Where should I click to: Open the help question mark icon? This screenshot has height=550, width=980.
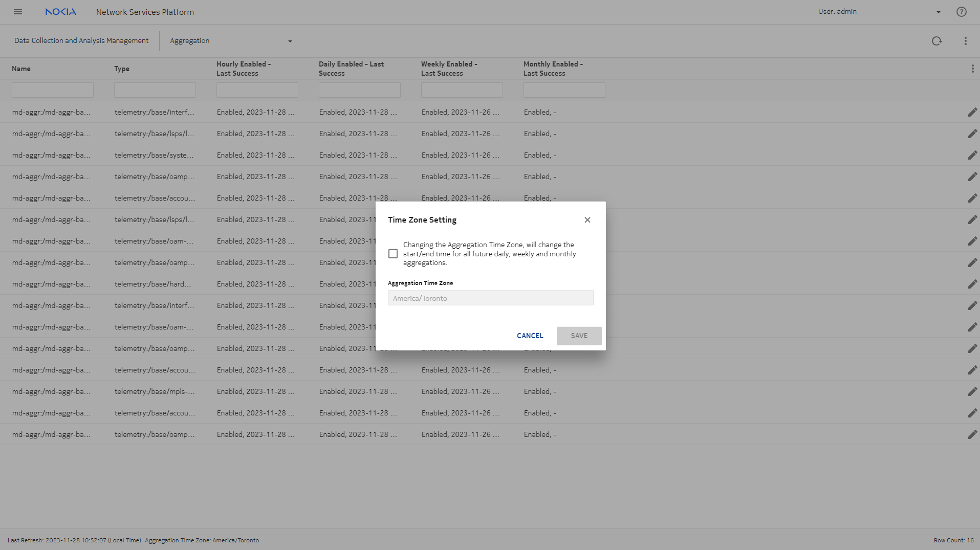(x=961, y=12)
